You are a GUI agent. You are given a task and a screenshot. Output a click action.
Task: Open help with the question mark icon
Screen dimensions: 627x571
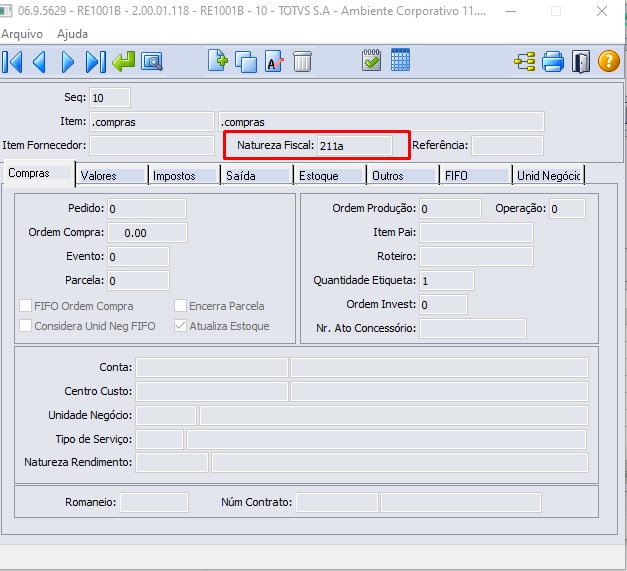[609, 61]
